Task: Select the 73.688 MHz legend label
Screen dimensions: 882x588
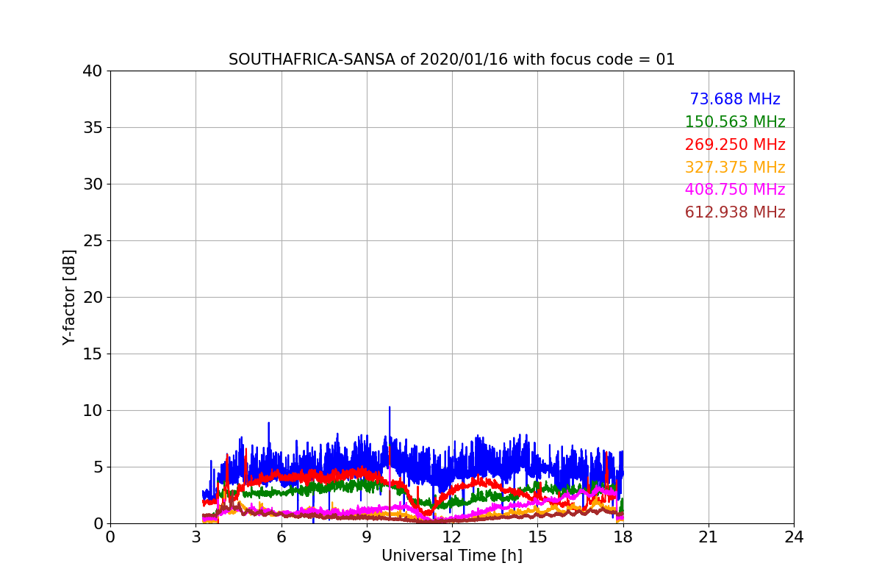Action: tap(735, 99)
